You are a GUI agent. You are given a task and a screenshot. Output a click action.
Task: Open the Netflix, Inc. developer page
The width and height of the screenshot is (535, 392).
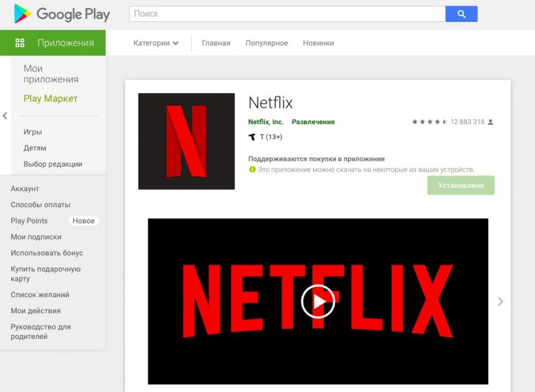(266, 122)
